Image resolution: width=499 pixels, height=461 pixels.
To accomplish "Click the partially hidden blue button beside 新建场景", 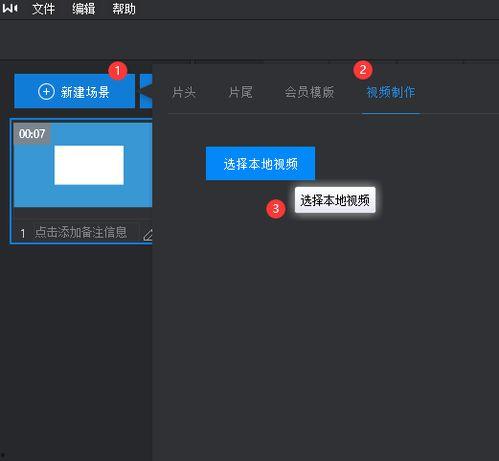I will (146, 91).
